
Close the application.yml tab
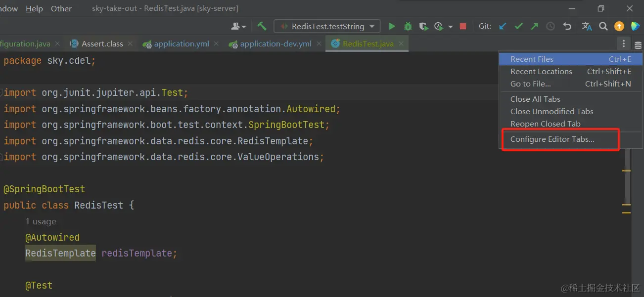[217, 43]
